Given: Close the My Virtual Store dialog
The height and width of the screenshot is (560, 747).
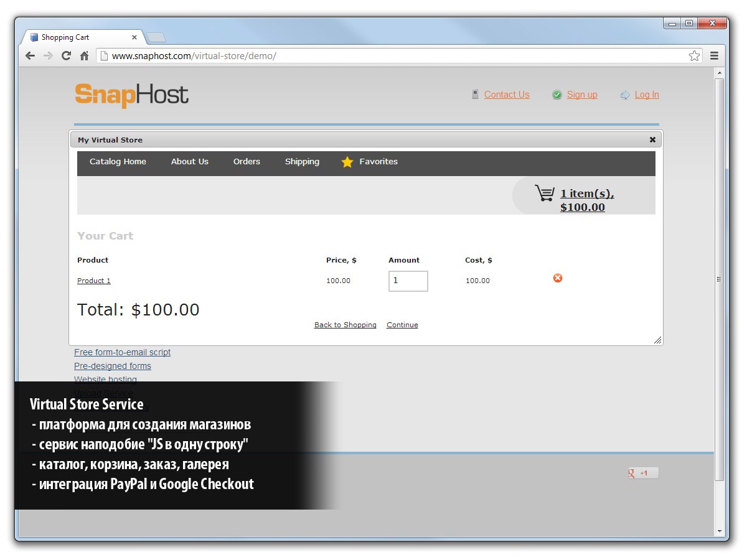Looking at the screenshot, I should (x=652, y=140).
